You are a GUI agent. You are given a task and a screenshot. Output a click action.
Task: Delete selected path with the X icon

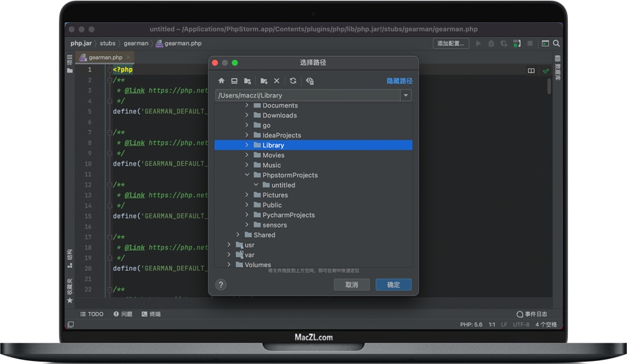click(276, 81)
